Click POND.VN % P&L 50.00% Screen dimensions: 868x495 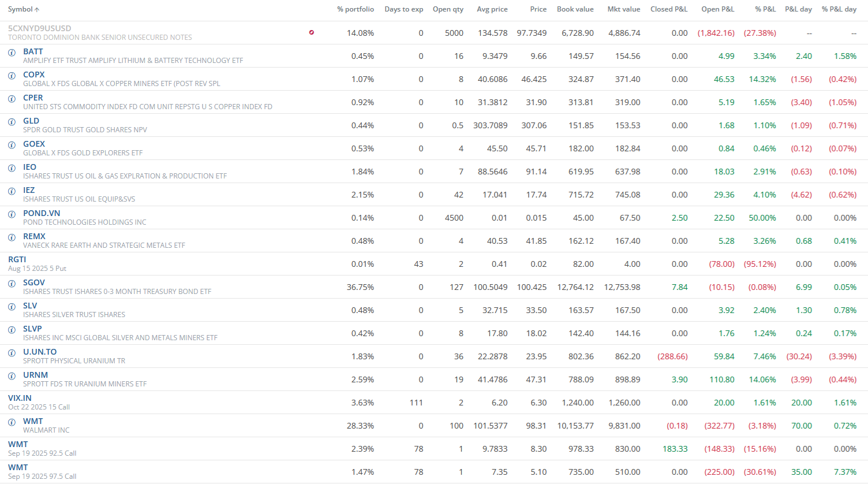pos(762,218)
